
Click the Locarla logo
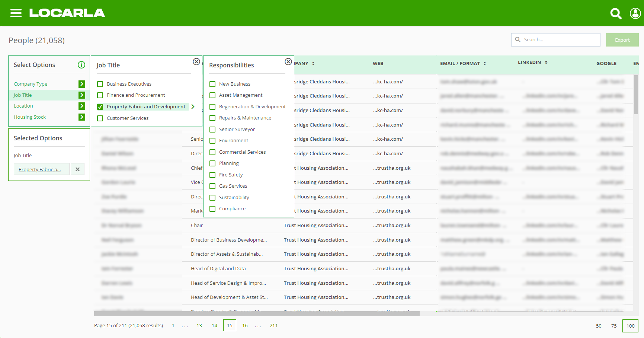(x=67, y=13)
